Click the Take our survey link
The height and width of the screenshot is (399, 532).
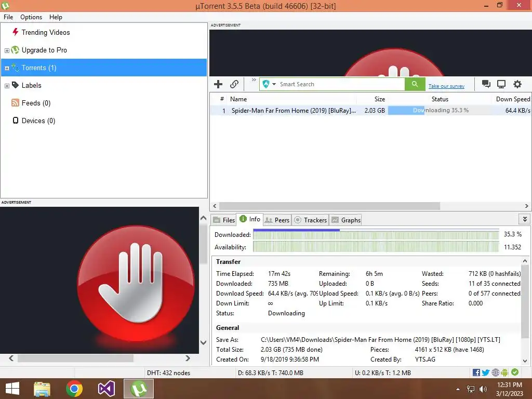point(446,86)
